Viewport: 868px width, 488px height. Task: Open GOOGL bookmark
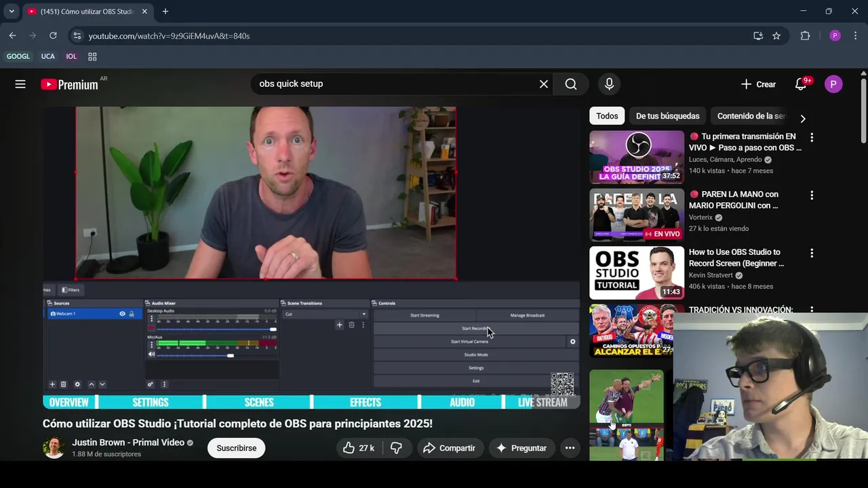click(x=18, y=56)
